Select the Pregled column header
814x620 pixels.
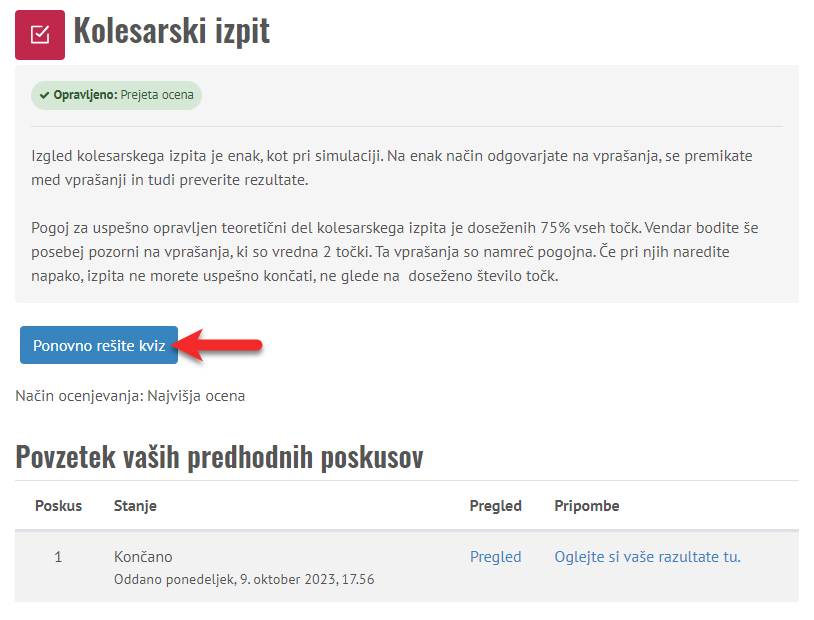point(495,506)
